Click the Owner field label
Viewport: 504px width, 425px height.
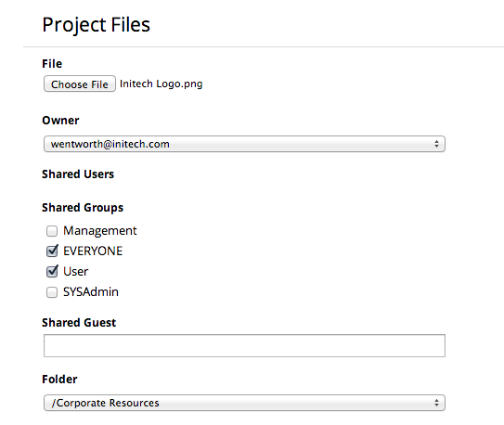[60, 121]
